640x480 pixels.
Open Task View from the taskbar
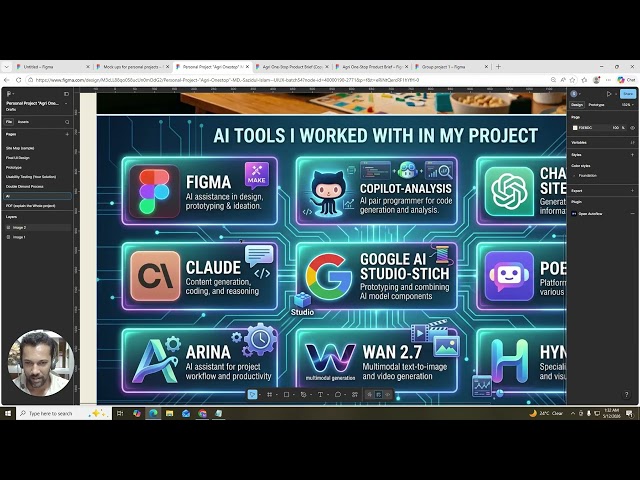(120, 413)
